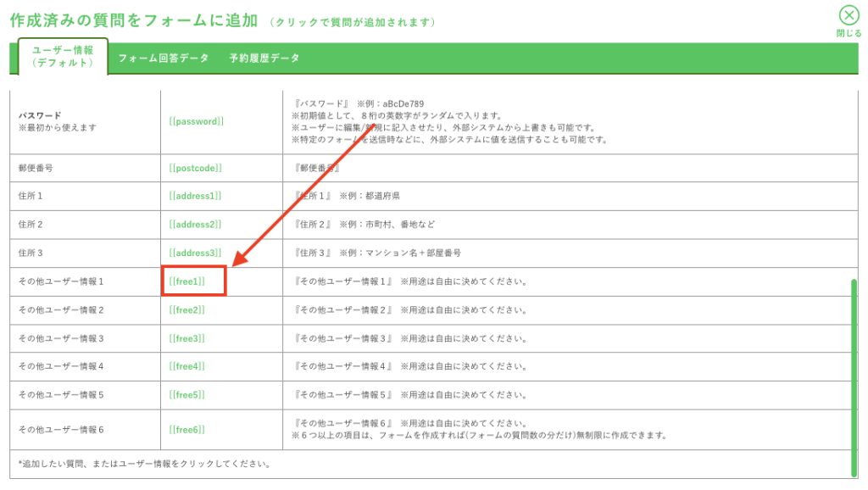Choose the [[address3]] tag
Viewport: 868px width, 490px height.
pyautogui.click(x=196, y=253)
